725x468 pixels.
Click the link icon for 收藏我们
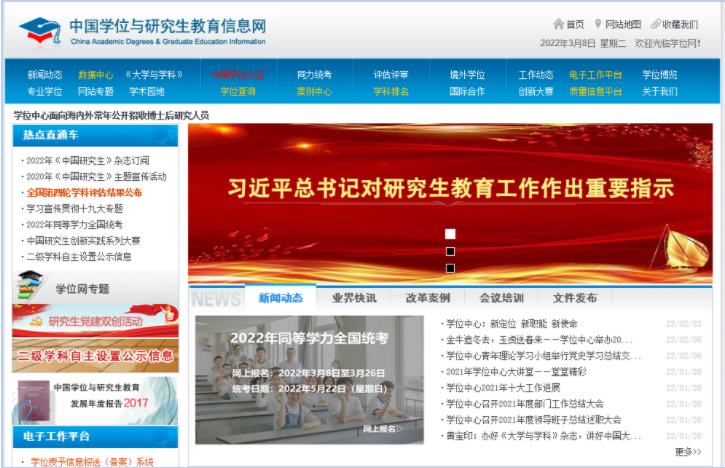coord(655,24)
